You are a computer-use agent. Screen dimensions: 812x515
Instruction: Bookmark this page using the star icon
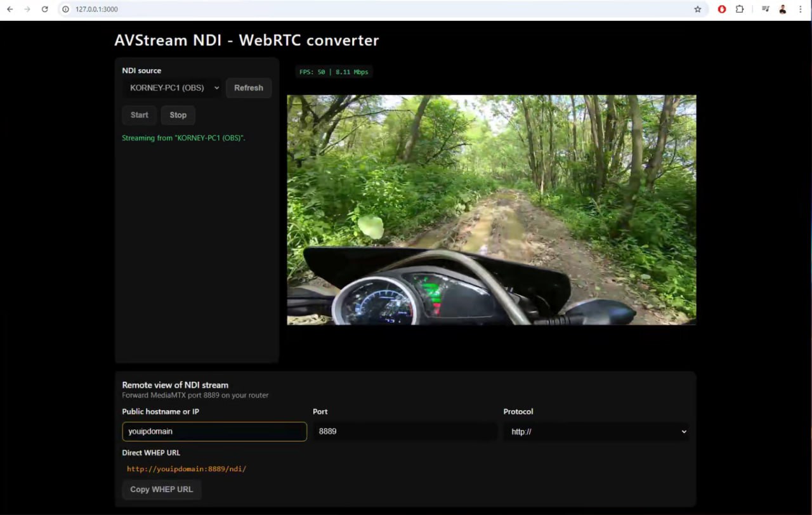698,10
